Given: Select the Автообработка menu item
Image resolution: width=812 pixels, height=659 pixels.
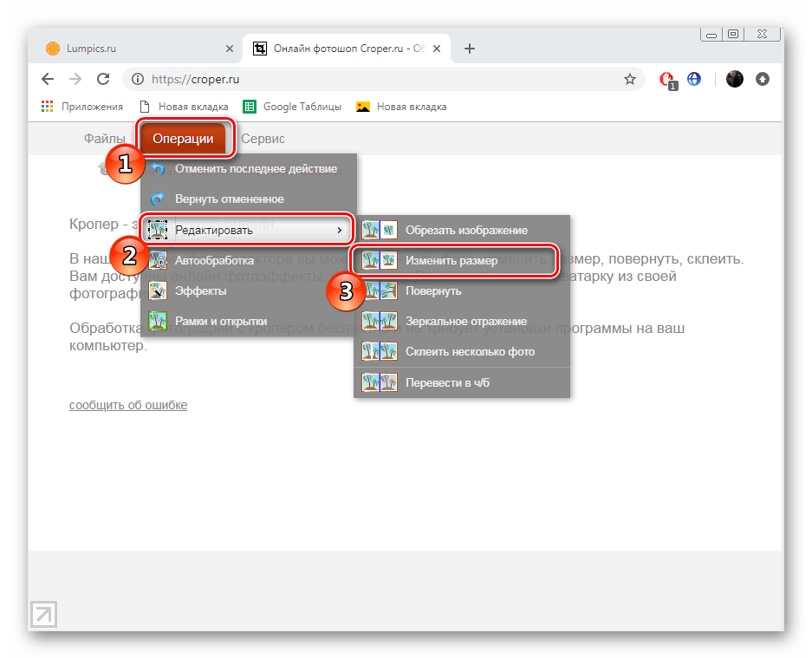Looking at the screenshot, I should pyautogui.click(x=249, y=260).
